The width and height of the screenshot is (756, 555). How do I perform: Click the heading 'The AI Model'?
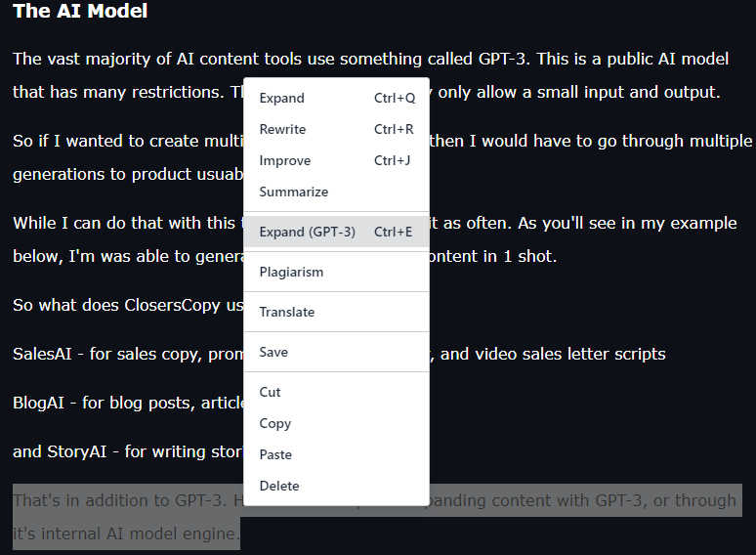(80, 11)
